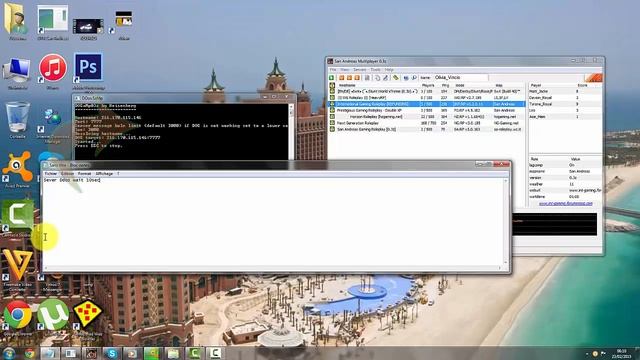The width and height of the screenshot is (640, 360).
Task: Open Adobe Photoshop desktop icon
Action: click(89, 67)
